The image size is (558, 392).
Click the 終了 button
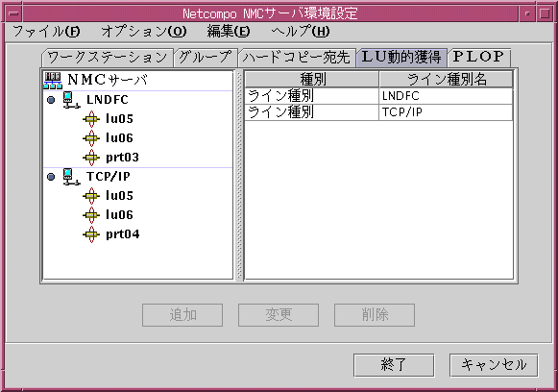point(394,365)
